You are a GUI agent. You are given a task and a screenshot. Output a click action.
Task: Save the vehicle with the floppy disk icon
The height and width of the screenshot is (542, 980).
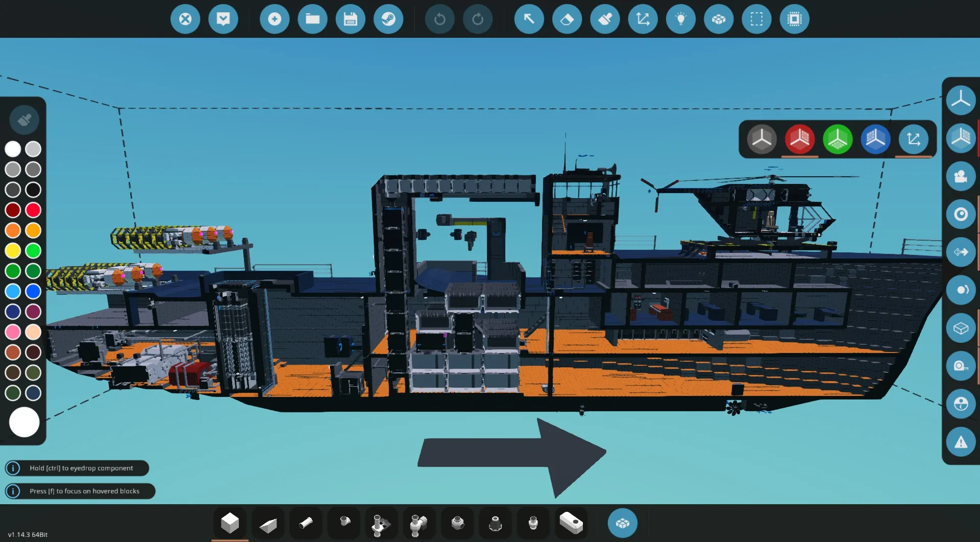click(350, 19)
